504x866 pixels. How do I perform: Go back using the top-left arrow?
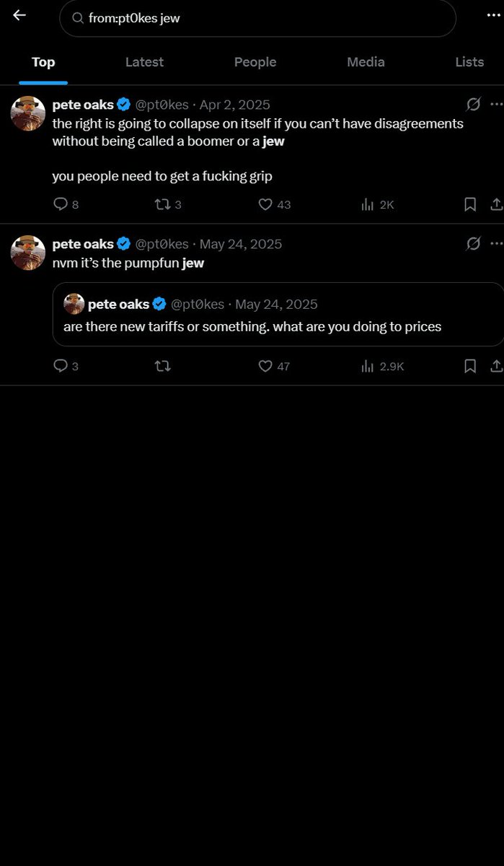19,15
